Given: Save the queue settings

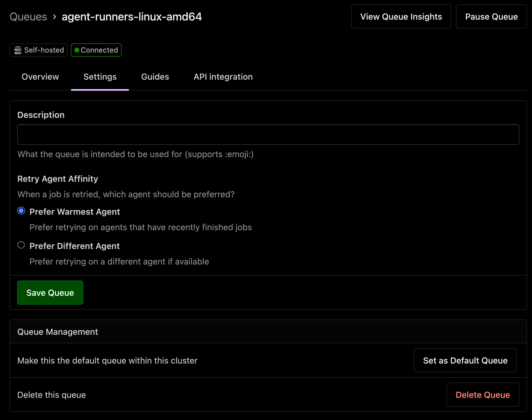Looking at the screenshot, I should 50,292.
